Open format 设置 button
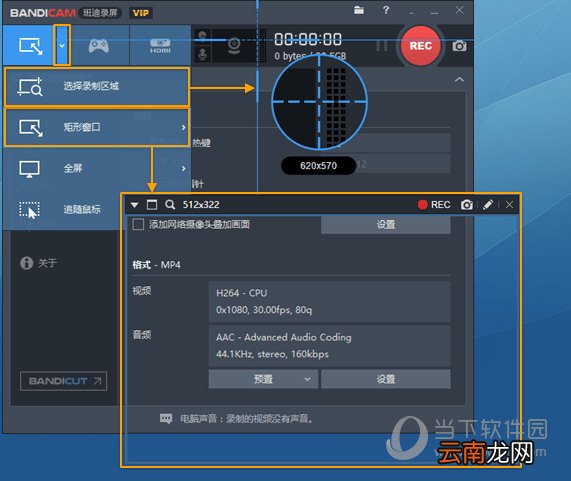This screenshot has width=571, height=481. click(386, 379)
